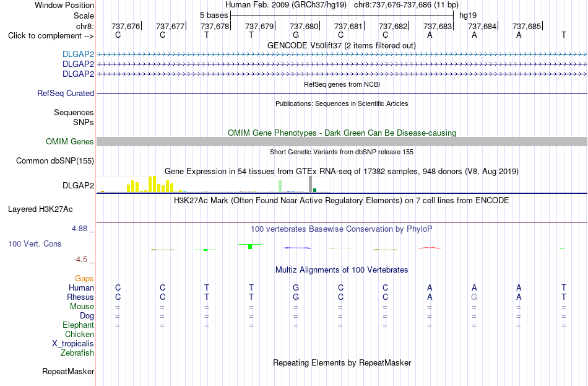Click the 'Click to complement -->' label
The width and height of the screenshot is (588, 386).
(51, 36)
